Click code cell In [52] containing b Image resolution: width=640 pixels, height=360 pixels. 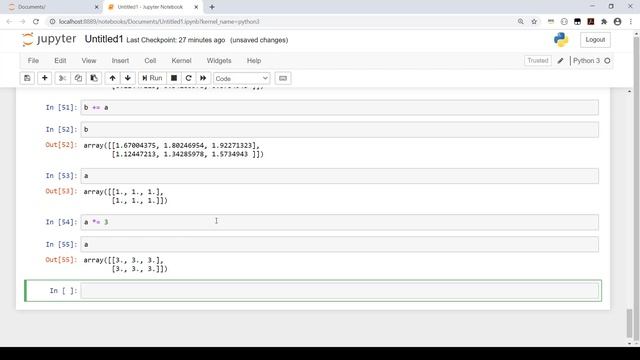point(340,129)
